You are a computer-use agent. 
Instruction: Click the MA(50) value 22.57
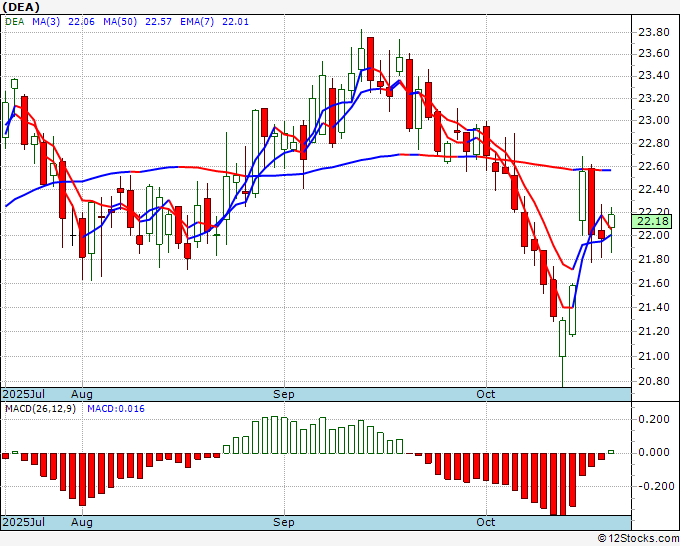pos(158,22)
